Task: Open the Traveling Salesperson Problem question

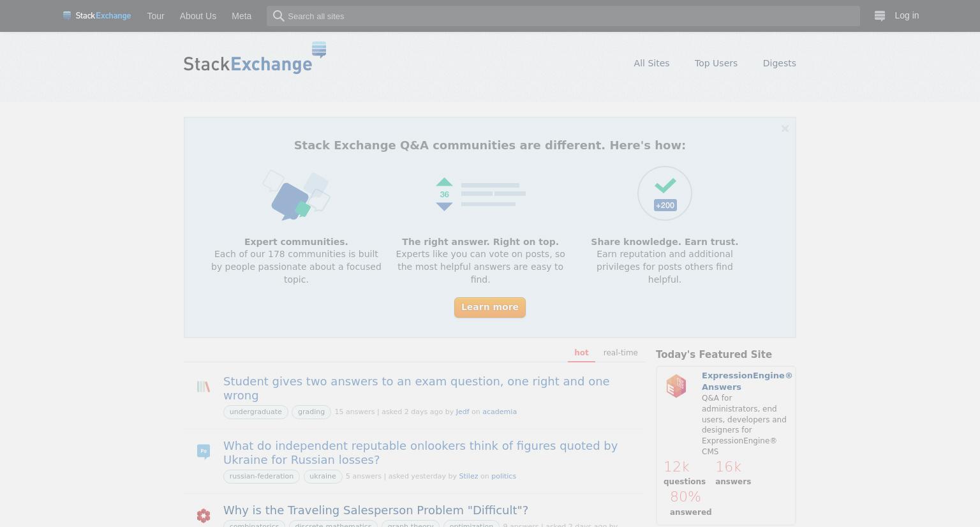Action: tap(376, 510)
